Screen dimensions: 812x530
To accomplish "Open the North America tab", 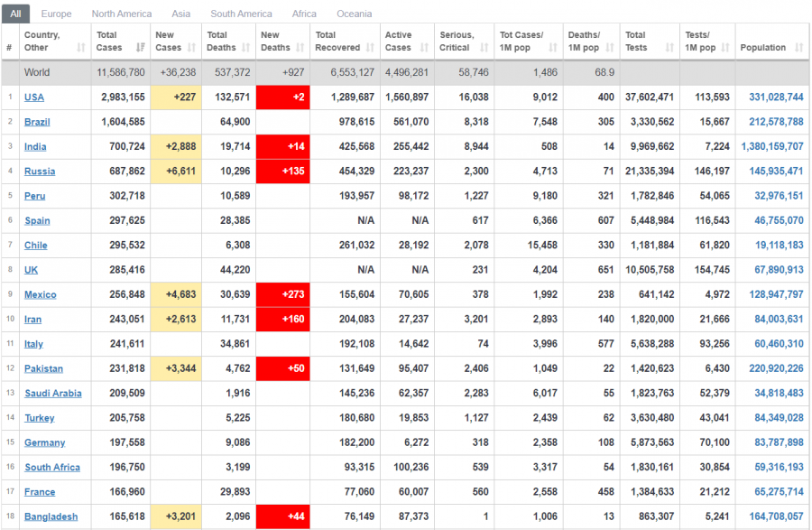I will [122, 14].
